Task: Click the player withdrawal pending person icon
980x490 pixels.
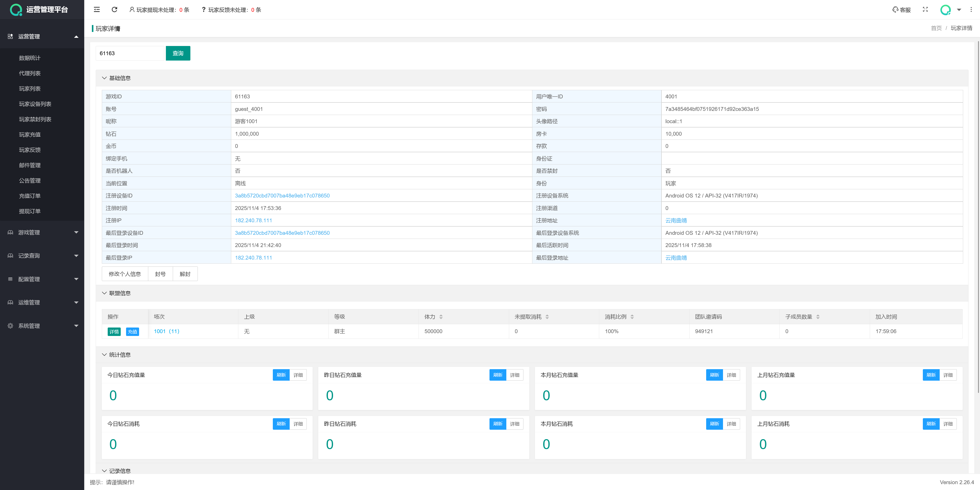Action: click(x=132, y=9)
